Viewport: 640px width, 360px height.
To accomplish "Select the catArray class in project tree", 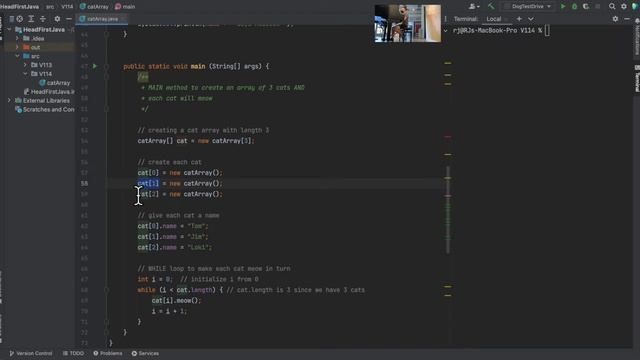I will (x=55, y=83).
